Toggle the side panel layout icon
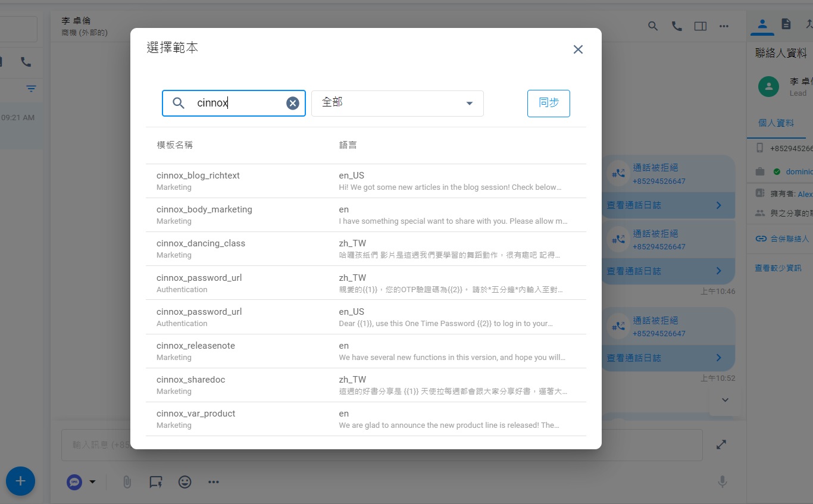 [701, 26]
